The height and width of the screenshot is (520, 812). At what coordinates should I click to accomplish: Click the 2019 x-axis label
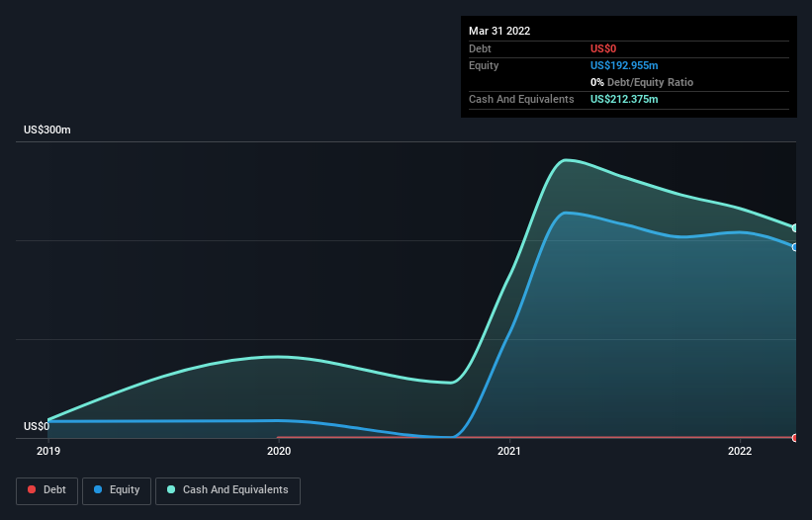(48, 451)
